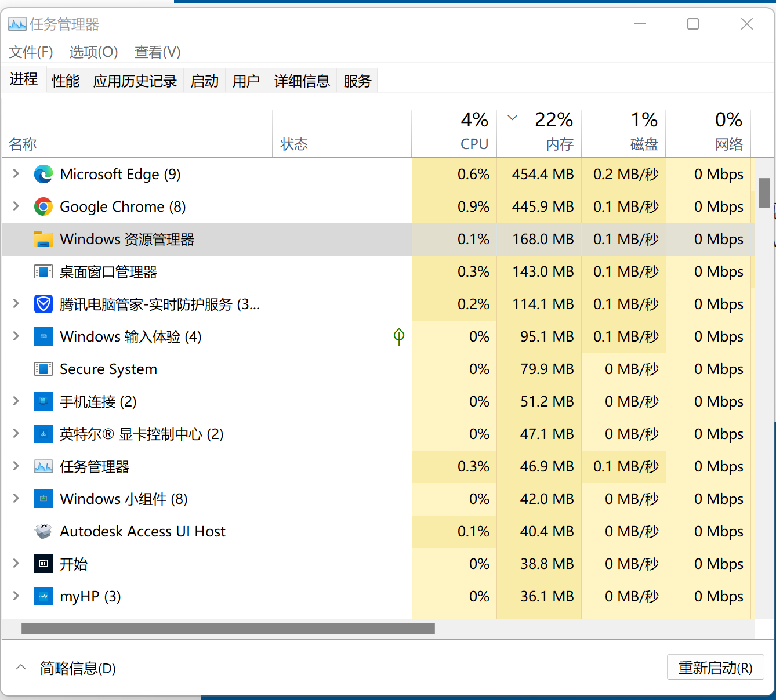Screen dimensions: 776x700
Task: Click the green leaf efficiency mode icon
Action: [399, 336]
